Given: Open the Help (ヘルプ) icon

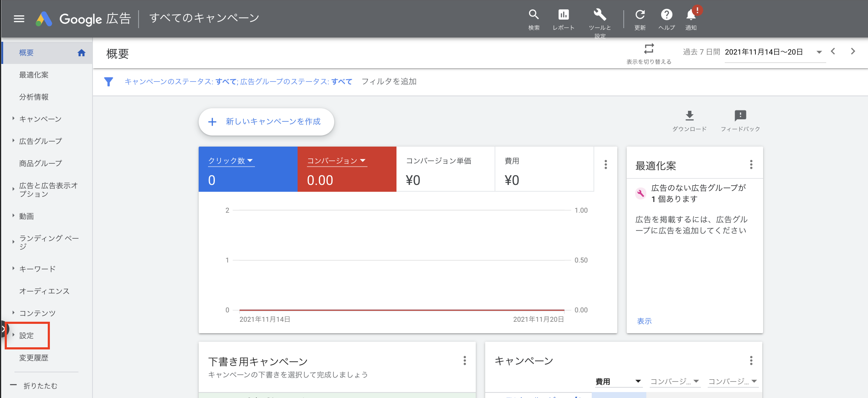Looking at the screenshot, I should [666, 15].
